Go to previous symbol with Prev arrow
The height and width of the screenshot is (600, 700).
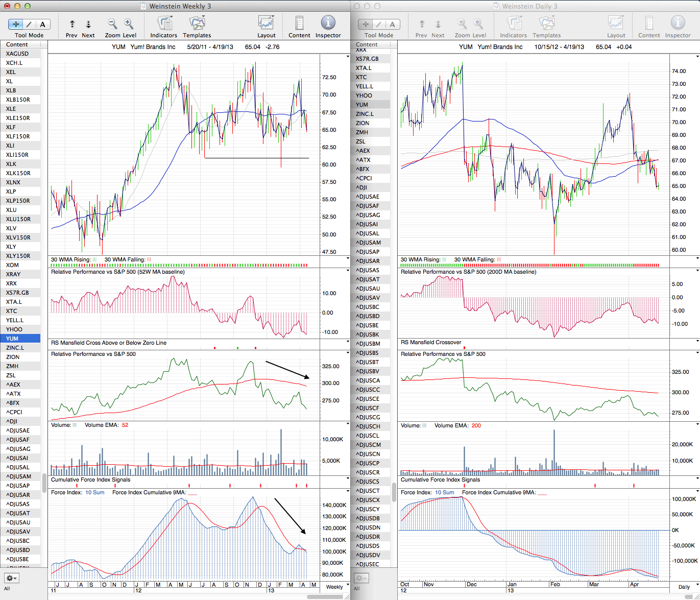tap(72, 24)
